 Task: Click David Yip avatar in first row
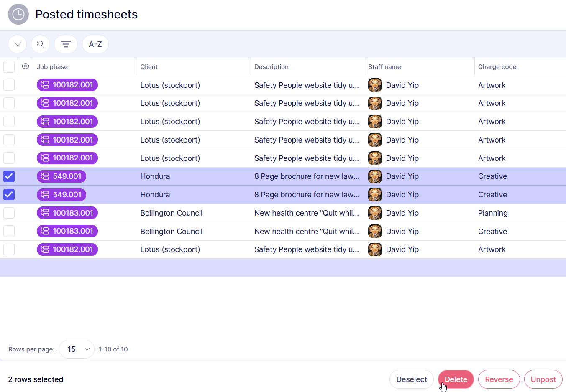(375, 85)
